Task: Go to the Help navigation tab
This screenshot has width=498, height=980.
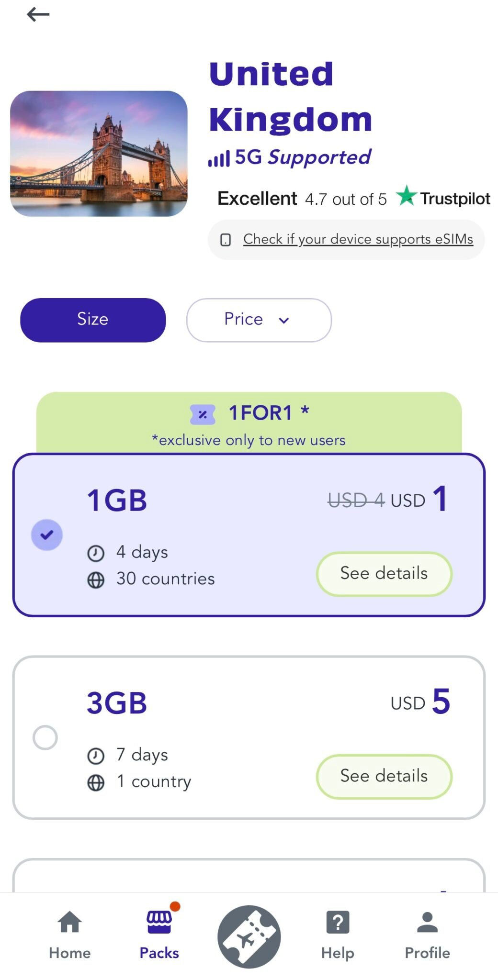Action: [x=337, y=935]
